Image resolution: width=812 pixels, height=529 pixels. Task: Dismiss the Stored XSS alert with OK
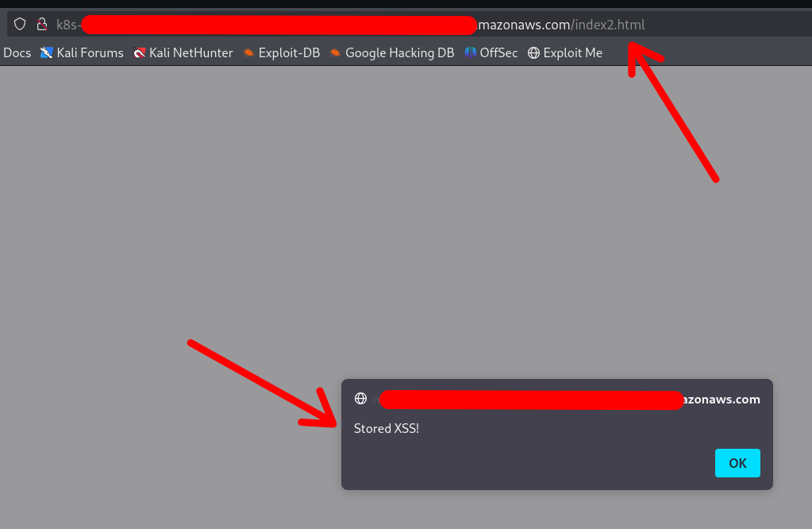tap(737, 462)
